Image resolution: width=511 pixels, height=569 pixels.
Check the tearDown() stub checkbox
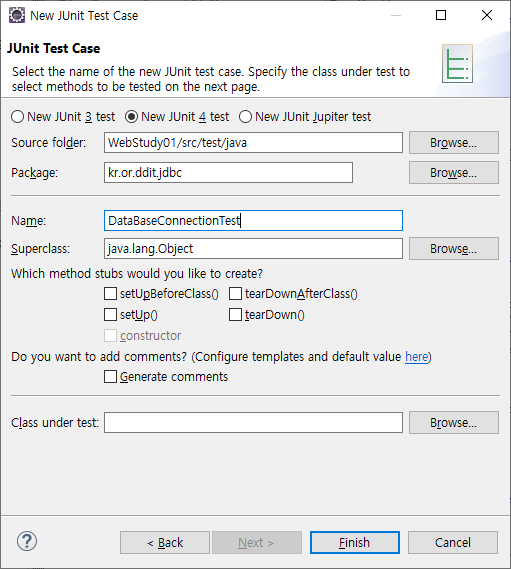click(235, 315)
